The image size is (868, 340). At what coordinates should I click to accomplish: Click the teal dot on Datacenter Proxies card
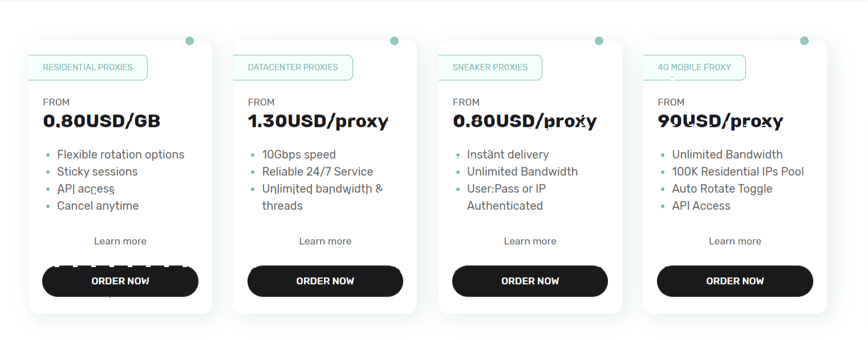(x=394, y=41)
